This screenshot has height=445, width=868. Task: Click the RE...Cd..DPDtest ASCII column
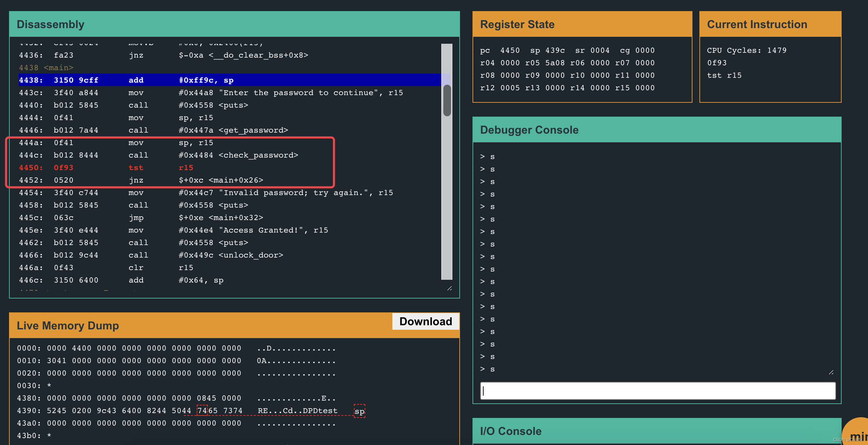click(x=298, y=411)
